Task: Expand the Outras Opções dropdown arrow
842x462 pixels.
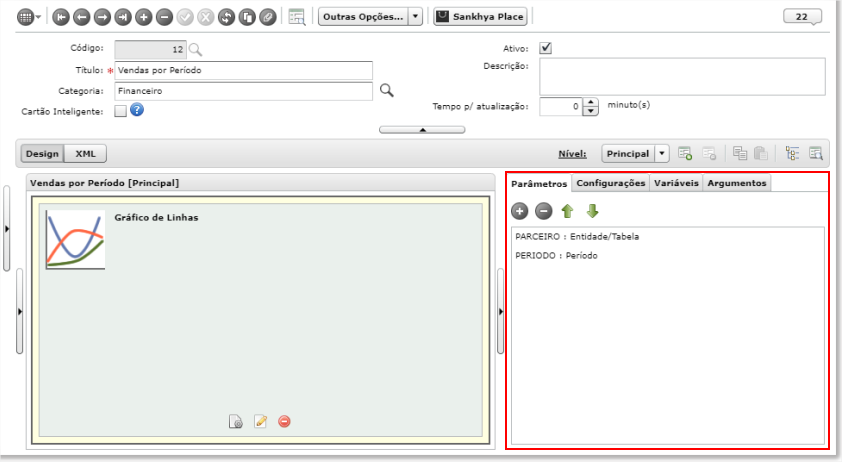Action: coord(415,17)
